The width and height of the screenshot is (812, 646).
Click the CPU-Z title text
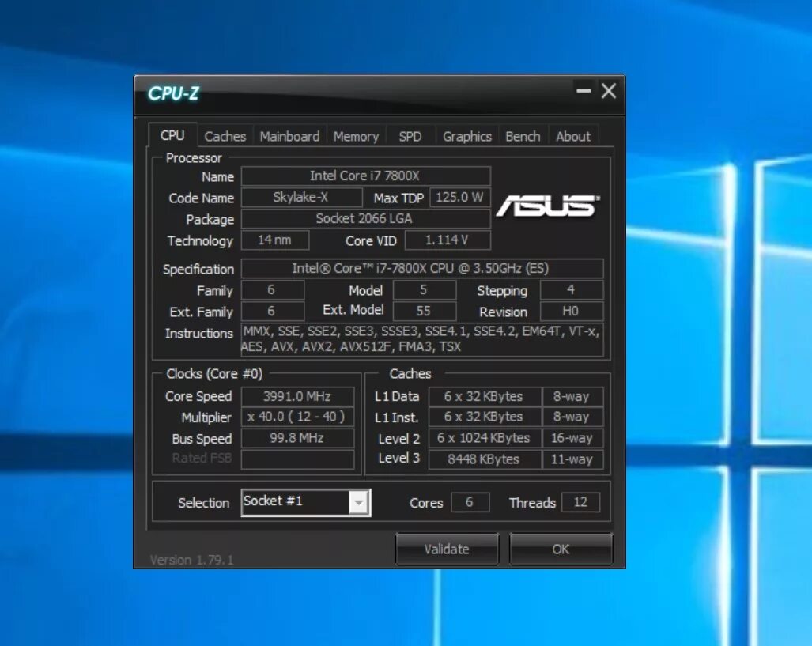173,93
